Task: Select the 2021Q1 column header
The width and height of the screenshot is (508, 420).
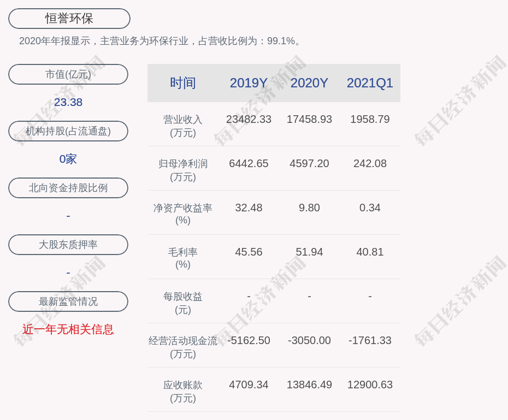Action: (x=370, y=83)
